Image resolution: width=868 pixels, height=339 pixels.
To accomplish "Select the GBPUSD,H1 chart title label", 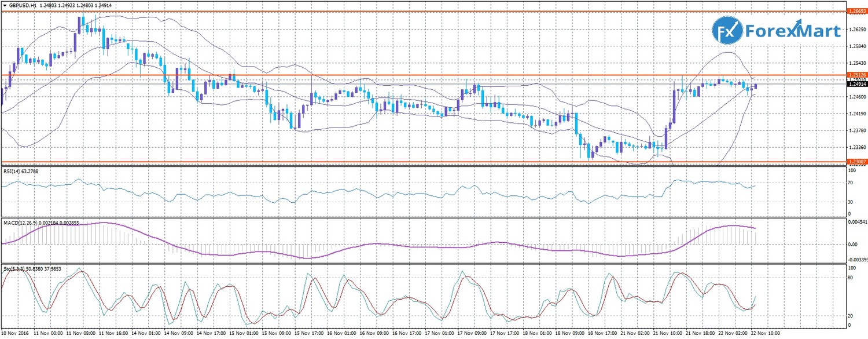I will [24, 5].
